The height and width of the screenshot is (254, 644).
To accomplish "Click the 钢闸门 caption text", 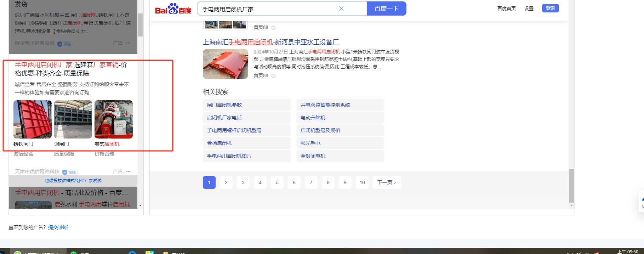I will point(62,144).
